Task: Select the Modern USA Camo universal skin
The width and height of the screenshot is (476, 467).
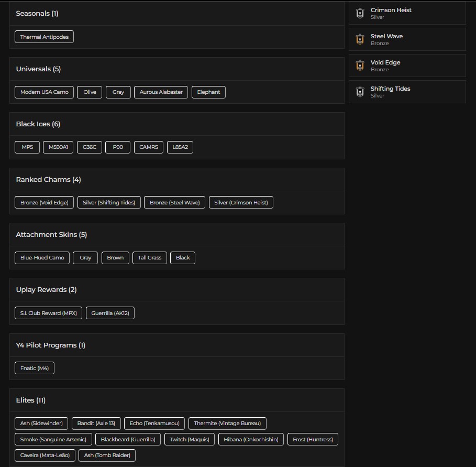Action: click(45, 92)
